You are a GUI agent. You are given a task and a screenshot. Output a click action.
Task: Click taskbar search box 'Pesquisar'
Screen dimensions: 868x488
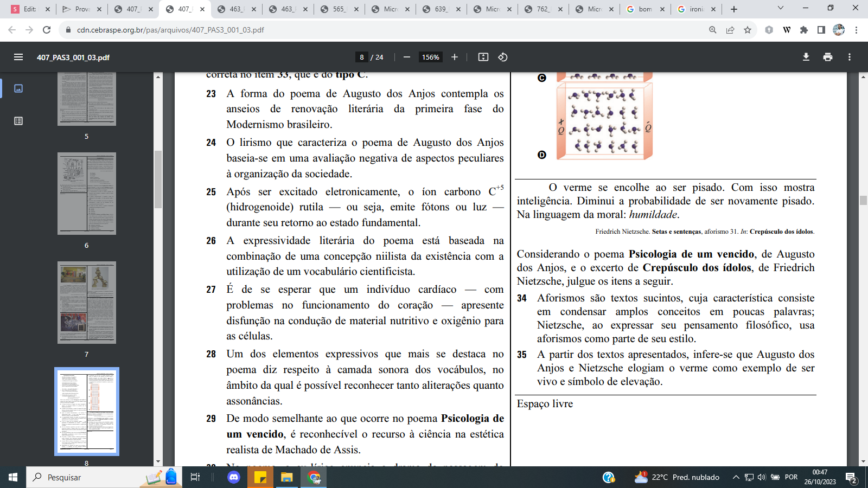click(x=103, y=477)
